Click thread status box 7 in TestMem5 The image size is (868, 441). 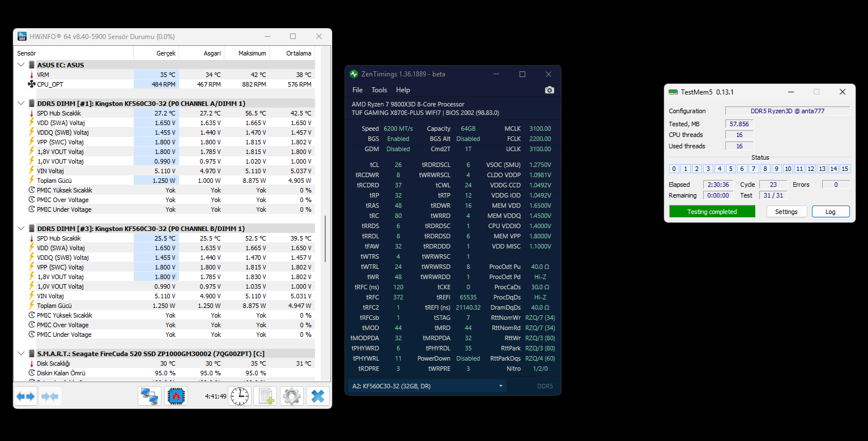coord(753,169)
